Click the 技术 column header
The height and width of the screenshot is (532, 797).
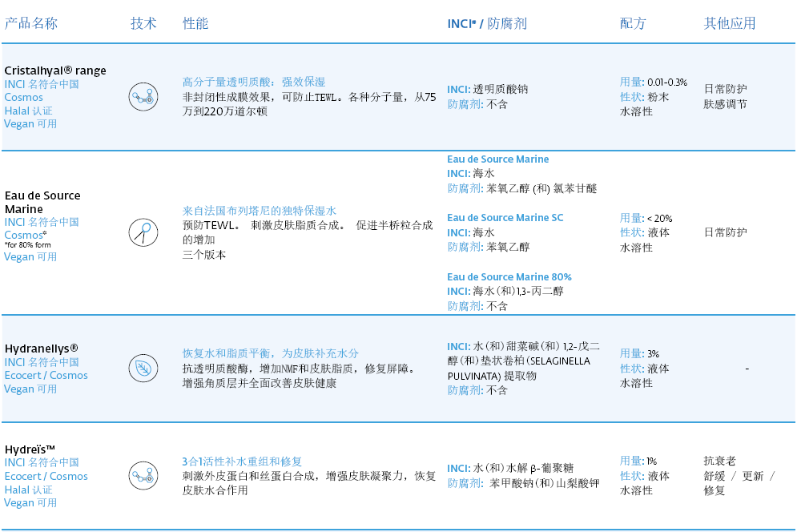coord(143,23)
